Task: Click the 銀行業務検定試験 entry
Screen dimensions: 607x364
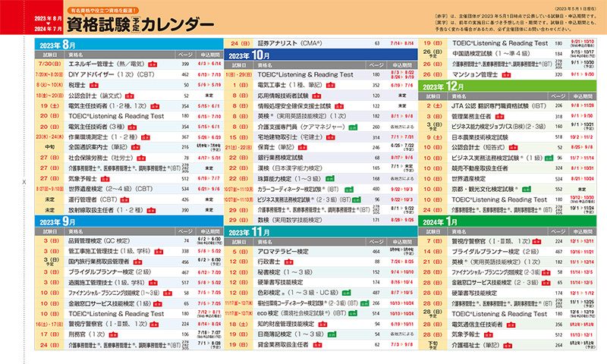Action: click(280, 158)
